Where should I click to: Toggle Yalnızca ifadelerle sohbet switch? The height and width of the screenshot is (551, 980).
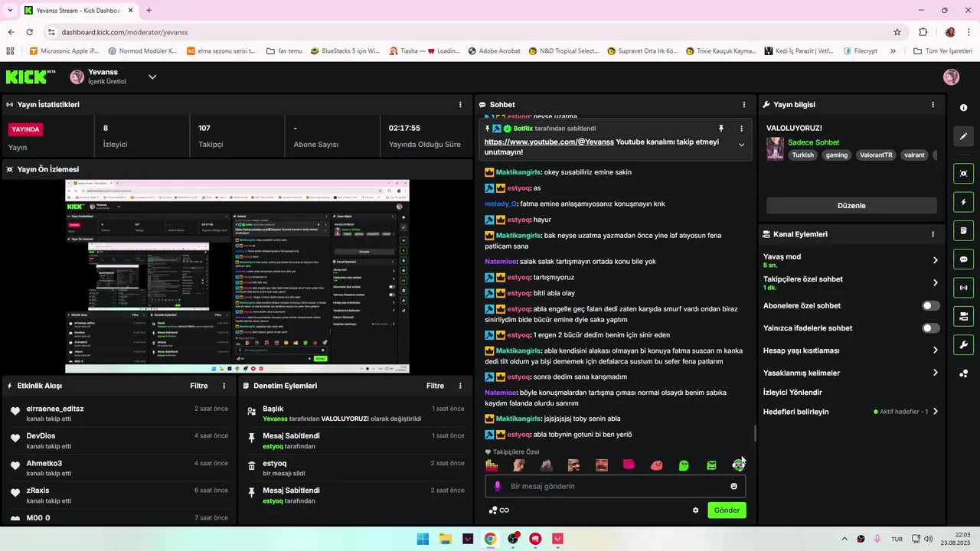click(x=930, y=328)
